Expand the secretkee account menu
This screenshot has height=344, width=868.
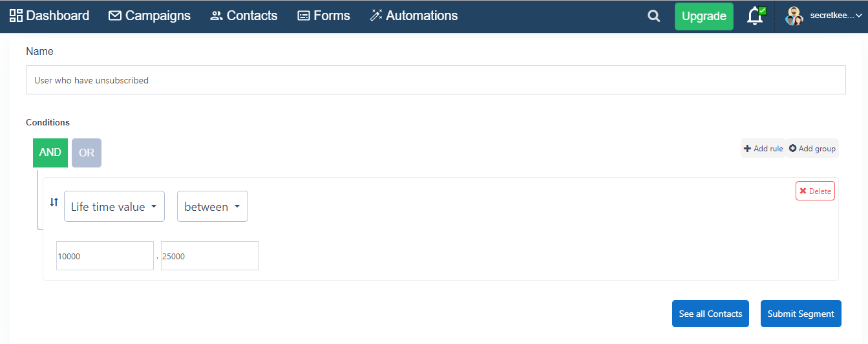click(x=836, y=16)
